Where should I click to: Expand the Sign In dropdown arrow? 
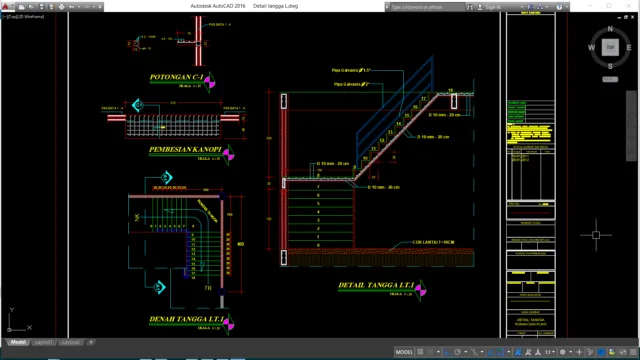click(x=521, y=7)
